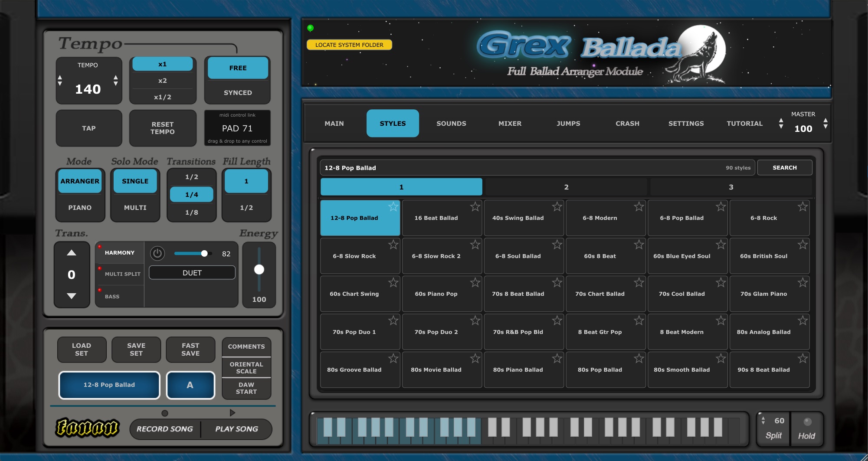
Task: Adjust the Energy vertical slider knob
Action: click(259, 269)
